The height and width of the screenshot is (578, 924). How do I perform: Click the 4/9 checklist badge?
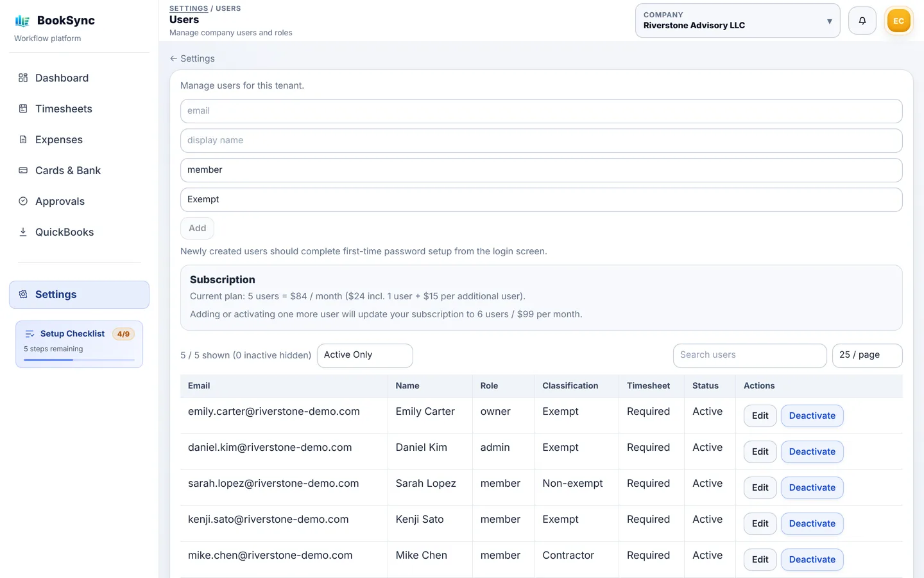123,334
